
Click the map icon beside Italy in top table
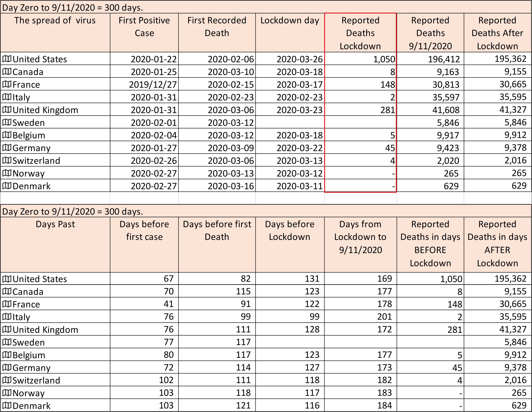pyautogui.click(x=7, y=97)
